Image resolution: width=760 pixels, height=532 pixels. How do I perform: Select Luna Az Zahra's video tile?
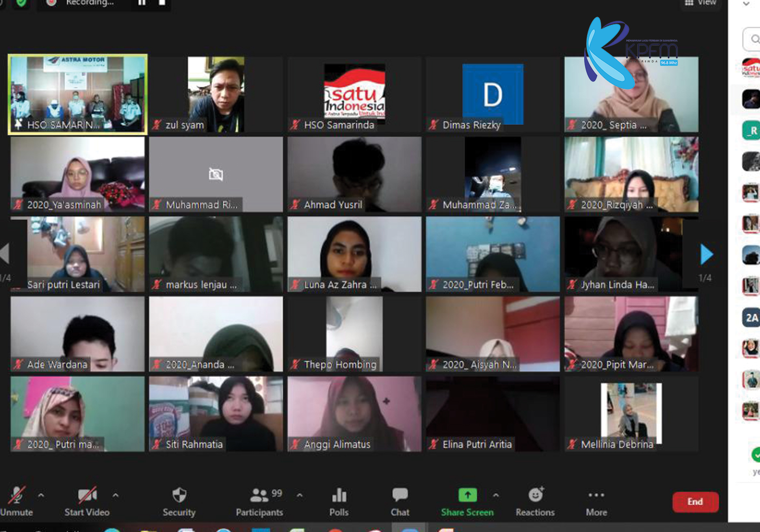(355, 254)
